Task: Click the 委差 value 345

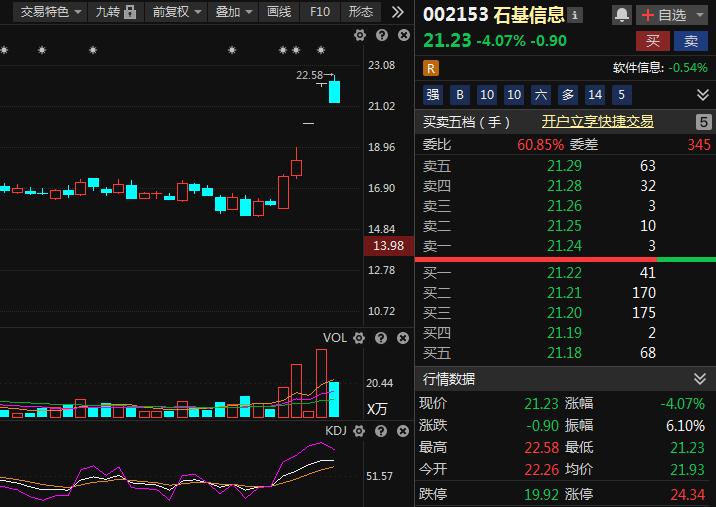Action: [699, 145]
